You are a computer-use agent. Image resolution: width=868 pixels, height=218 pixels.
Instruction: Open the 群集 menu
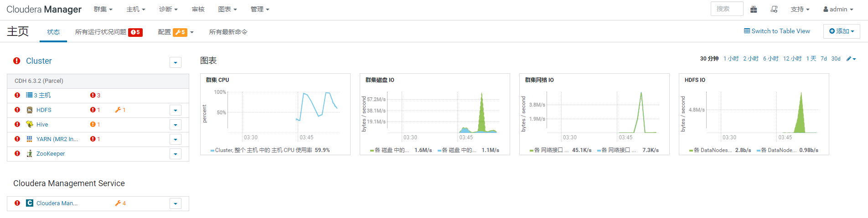click(103, 9)
